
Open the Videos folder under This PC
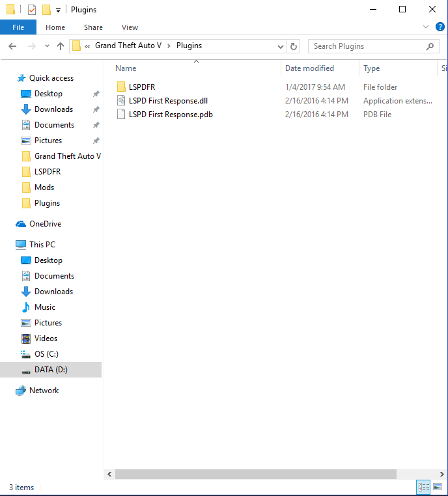point(46,338)
